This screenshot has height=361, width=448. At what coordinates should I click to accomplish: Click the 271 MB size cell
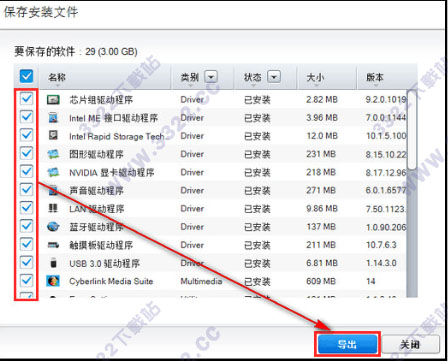[x=321, y=190]
